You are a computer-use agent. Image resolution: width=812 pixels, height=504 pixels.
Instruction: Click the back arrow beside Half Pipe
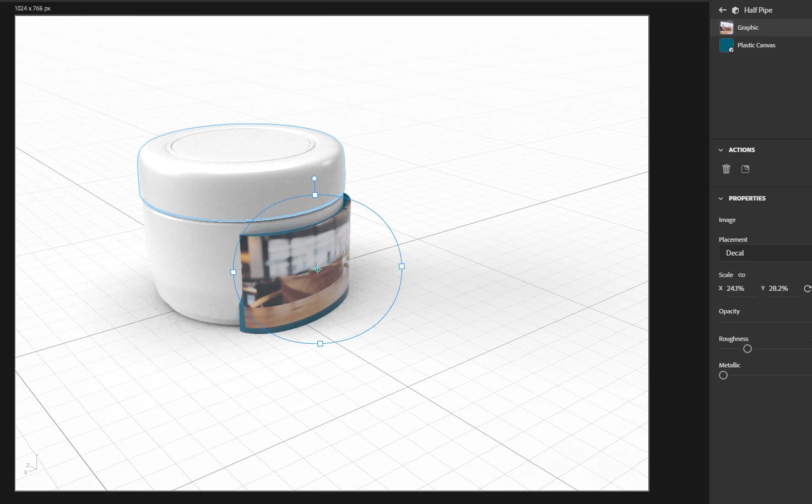click(x=723, y=10)
